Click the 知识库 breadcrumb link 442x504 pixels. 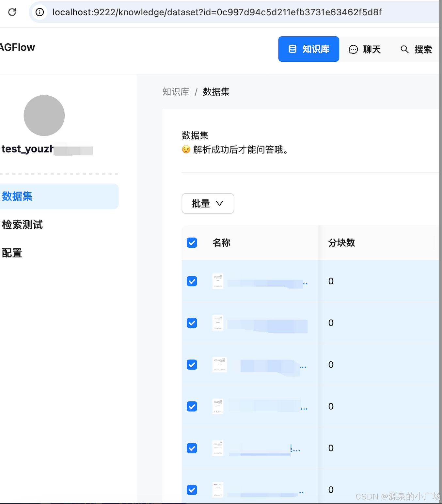[x=176, y=92]
